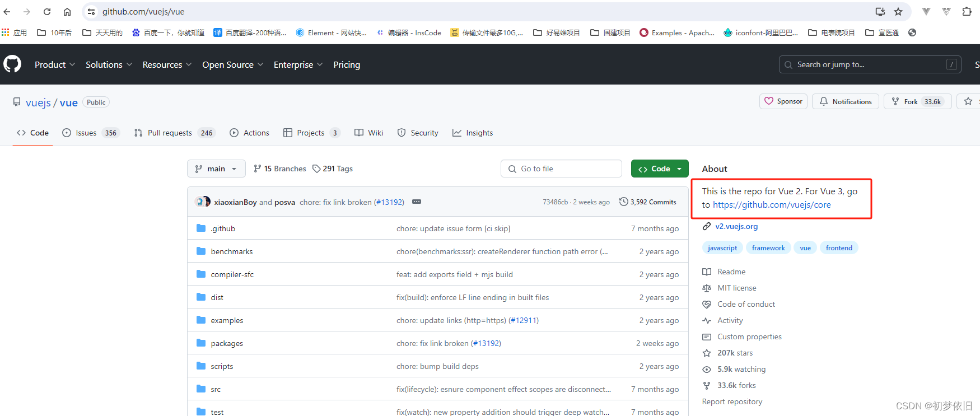980x416 pixels.
Task: Click Report repository link
Action: click(x=732, y=401)
